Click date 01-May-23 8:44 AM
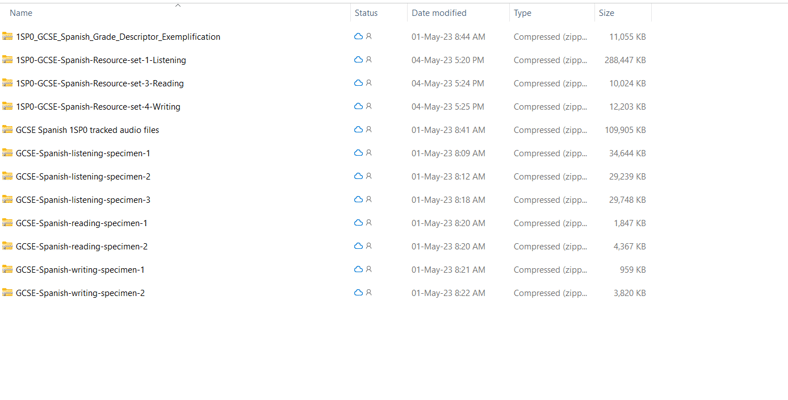 [x=448, y=37]
